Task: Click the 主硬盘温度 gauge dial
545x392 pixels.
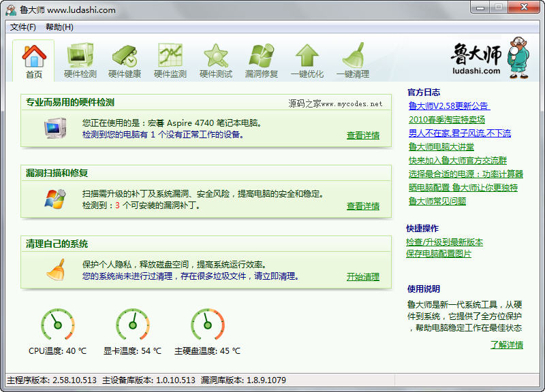Action: [x=208, y=325]
